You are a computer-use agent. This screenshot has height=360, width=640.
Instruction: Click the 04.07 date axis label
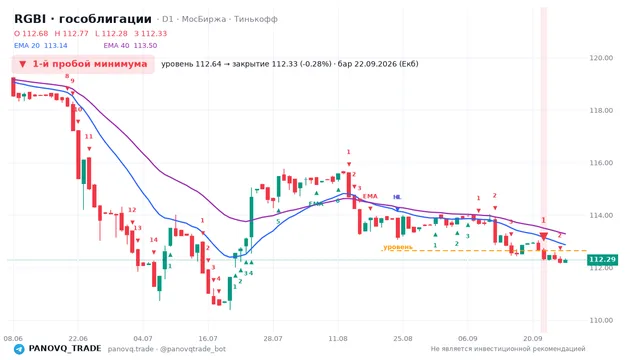coord(143,339)
